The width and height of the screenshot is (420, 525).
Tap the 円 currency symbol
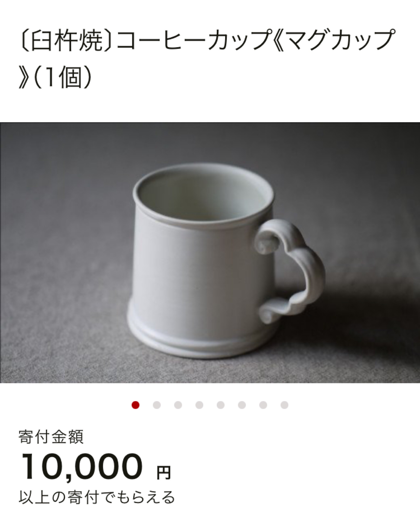coord(164,473)
